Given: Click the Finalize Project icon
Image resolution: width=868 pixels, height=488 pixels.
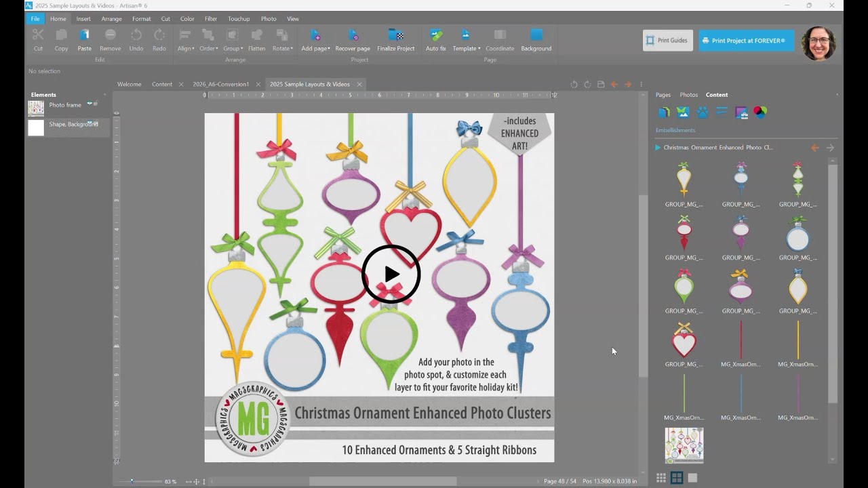Looking at the screenshot, I should pos(396,35).
